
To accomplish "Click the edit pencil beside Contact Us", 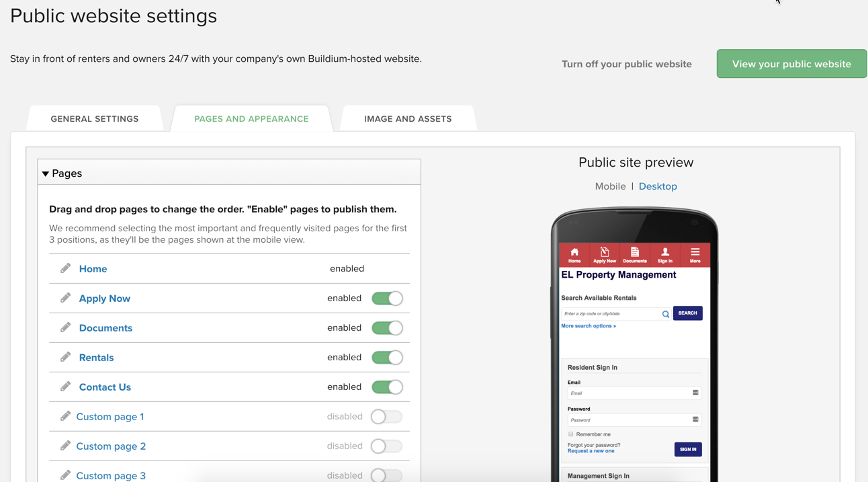I will 64,387.
